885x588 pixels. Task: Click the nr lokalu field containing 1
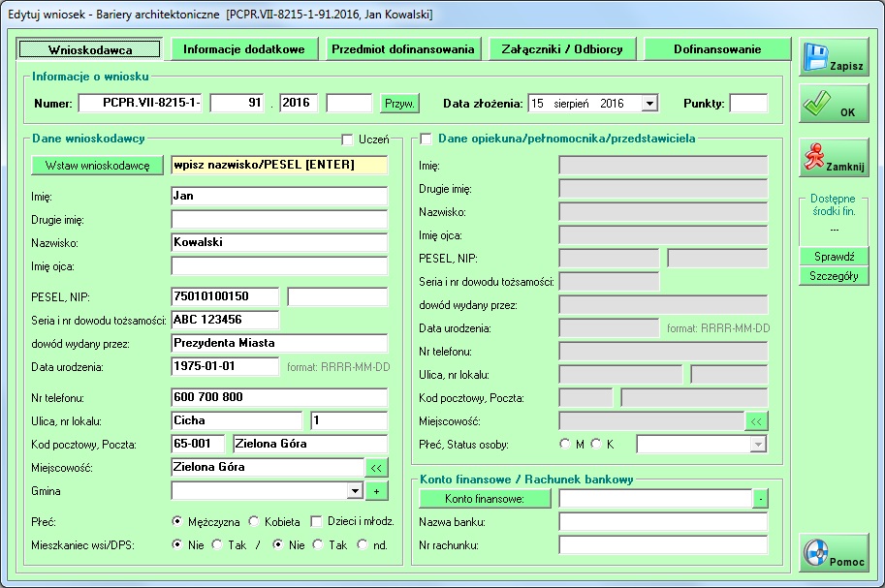click(349, 420)
